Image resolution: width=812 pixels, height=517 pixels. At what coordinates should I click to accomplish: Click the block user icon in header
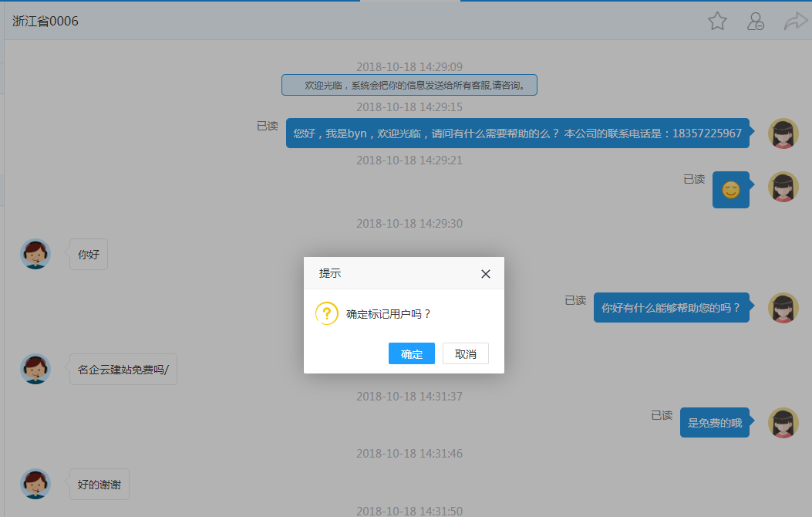point(756,22)
